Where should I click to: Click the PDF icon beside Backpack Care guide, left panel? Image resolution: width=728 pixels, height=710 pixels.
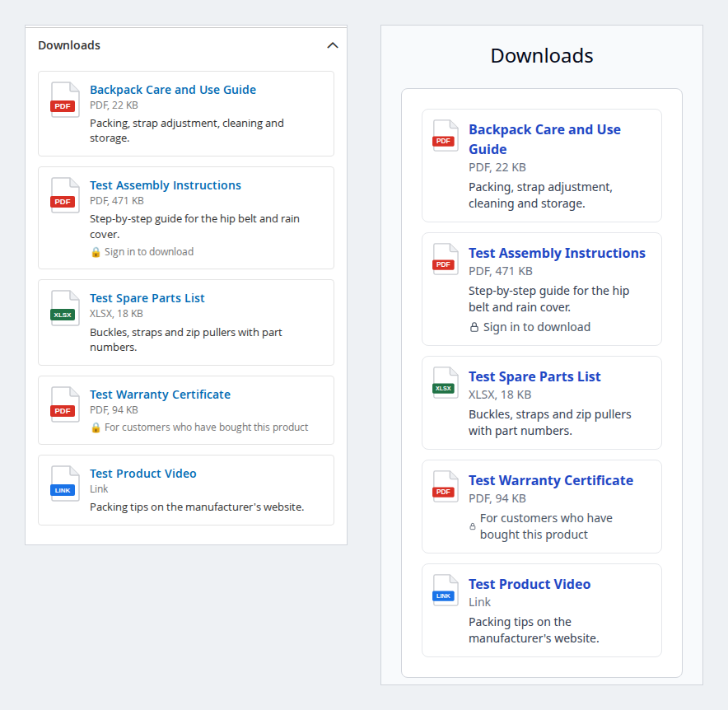coord(64,100)
